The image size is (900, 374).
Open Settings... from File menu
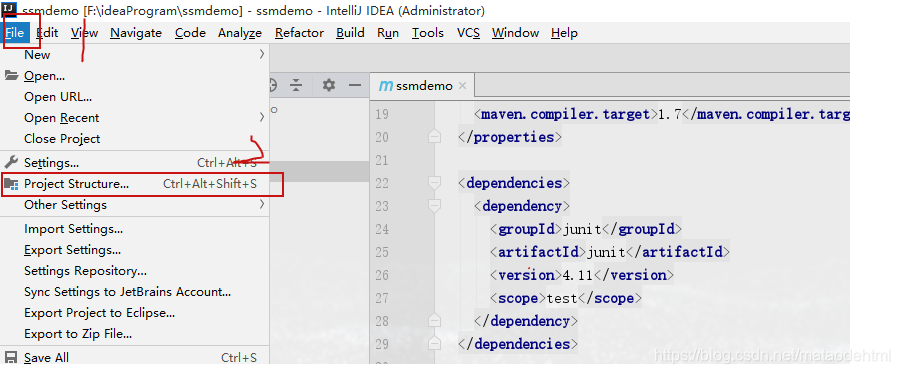pos(135,163)
